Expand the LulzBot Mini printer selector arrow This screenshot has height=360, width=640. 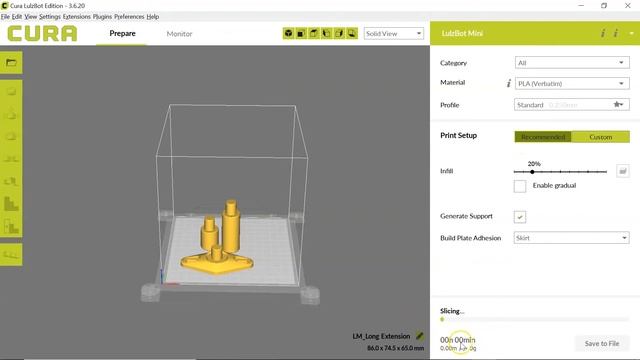click(x=631, y=33)
